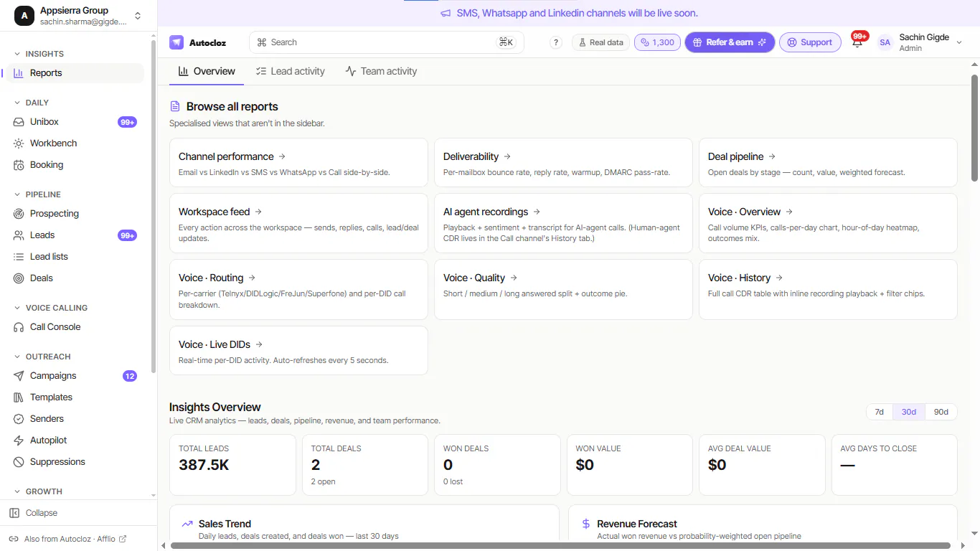Image resolution: width=980 pixels, height=551 pixels.
Task: Switch to the Overview tab
Action: click(x=207, y=71)
